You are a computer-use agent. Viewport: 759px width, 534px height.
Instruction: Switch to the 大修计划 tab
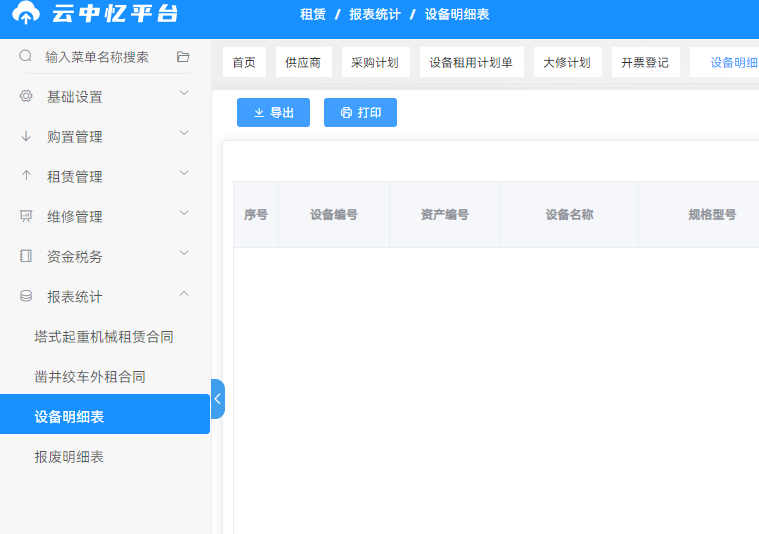coord(567,62)
